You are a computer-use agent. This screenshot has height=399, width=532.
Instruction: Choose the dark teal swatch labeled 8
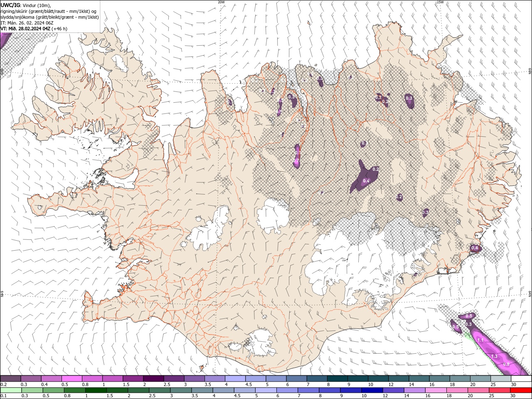(337, 379)
